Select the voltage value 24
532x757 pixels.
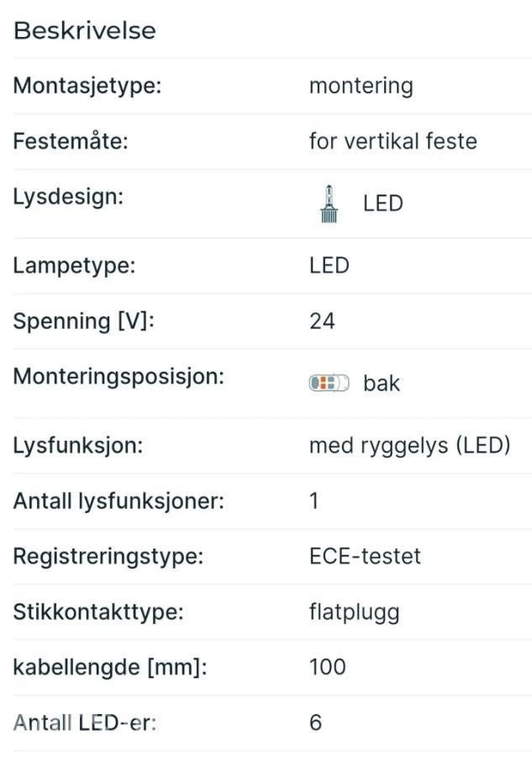click(x=322, y=320)
